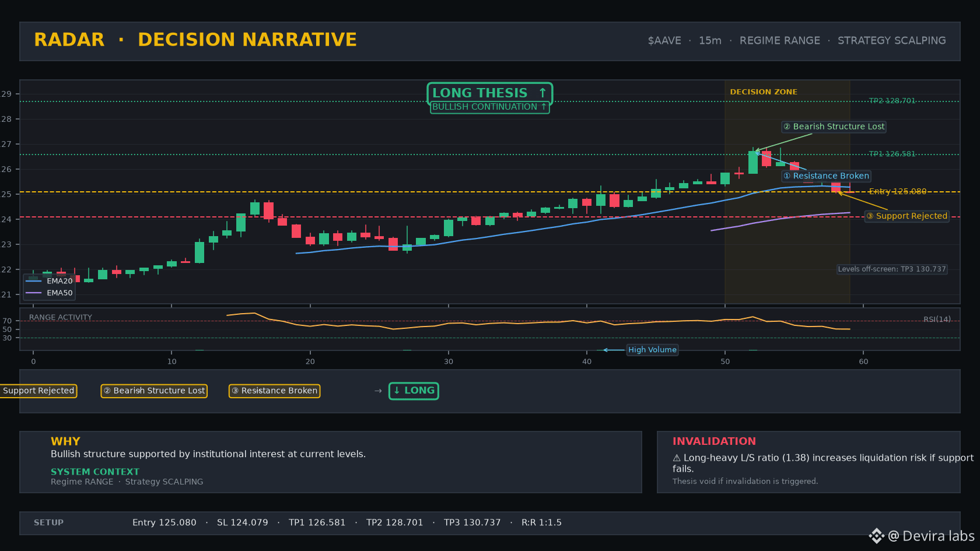Screen dimensions: 980x551
Task: Click the DECISION ZONE header on chart
Action: pos(764,92)
